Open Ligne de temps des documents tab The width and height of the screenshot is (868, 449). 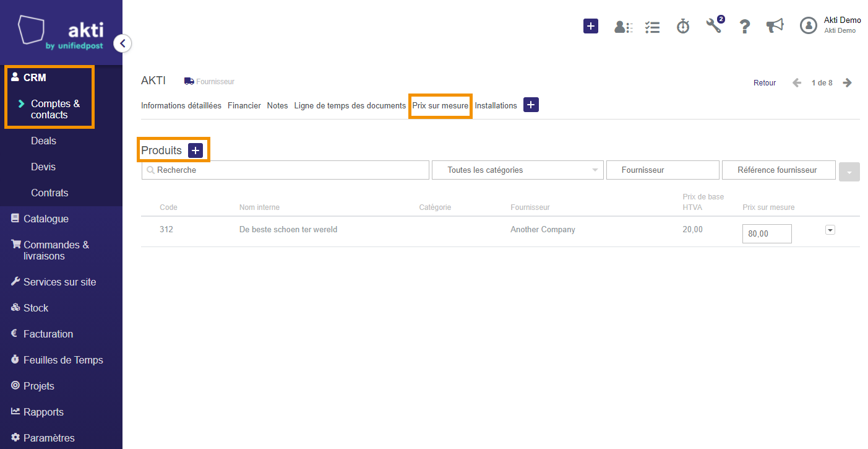pos(350,105)
